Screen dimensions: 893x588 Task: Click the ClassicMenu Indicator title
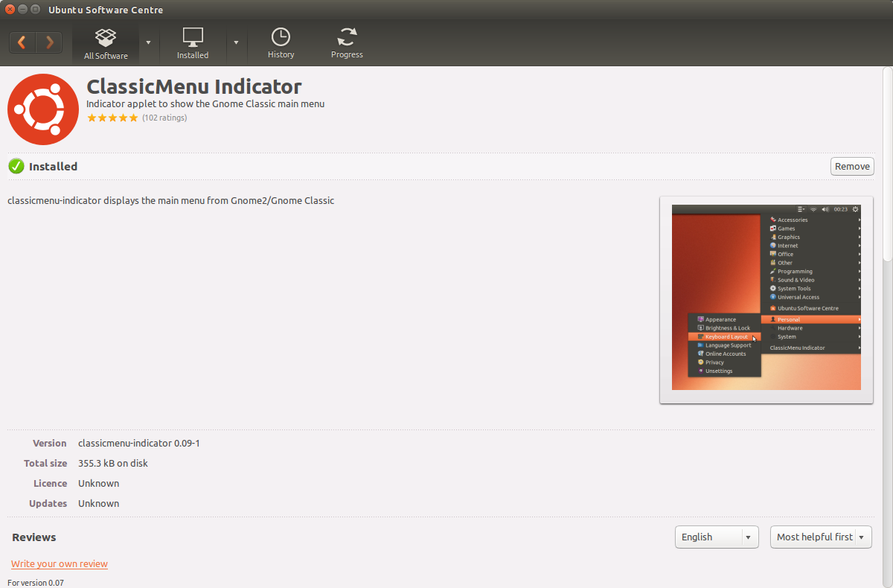(x=194, y=86)
